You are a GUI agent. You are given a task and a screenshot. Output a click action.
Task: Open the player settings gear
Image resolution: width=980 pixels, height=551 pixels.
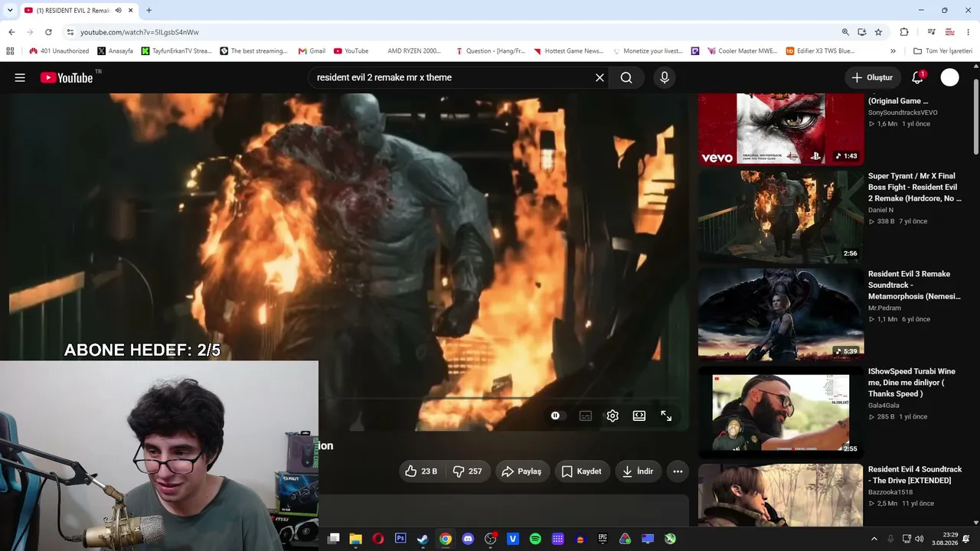coord(612,416)
